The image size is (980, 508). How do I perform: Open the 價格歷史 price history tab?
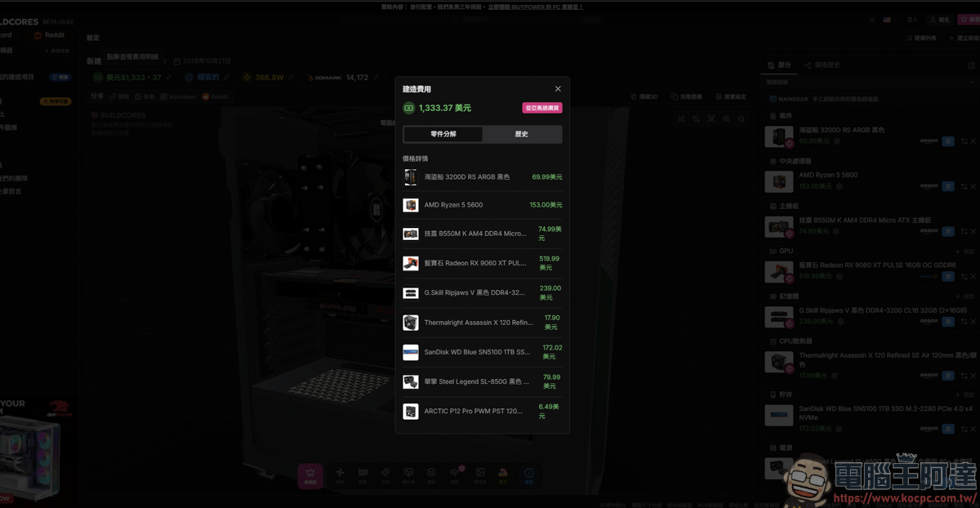point(822,65)
